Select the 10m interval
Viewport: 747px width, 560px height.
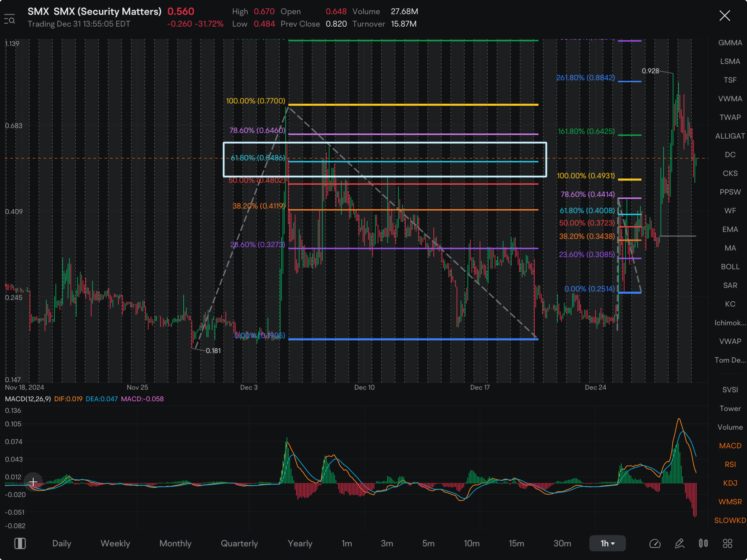(472, 543)
